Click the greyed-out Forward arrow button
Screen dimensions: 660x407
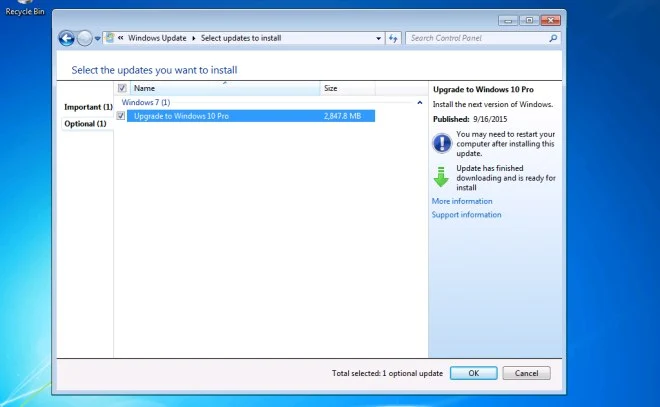85,38
